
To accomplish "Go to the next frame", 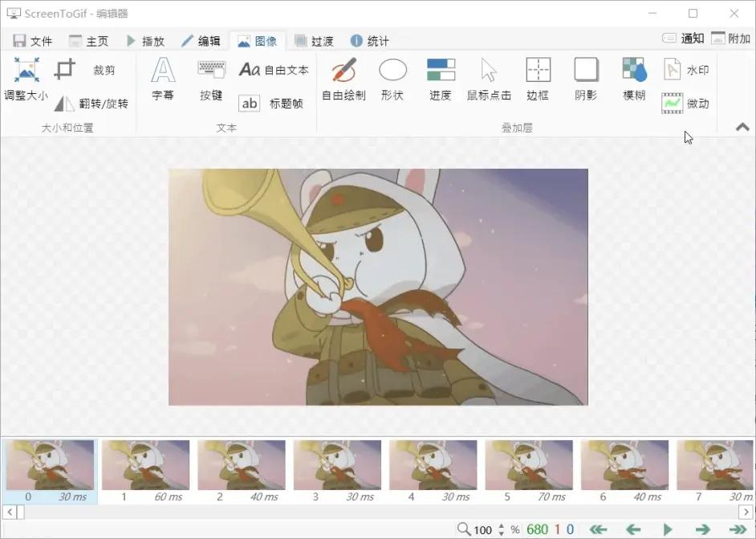I will click(x=702, y=529).
